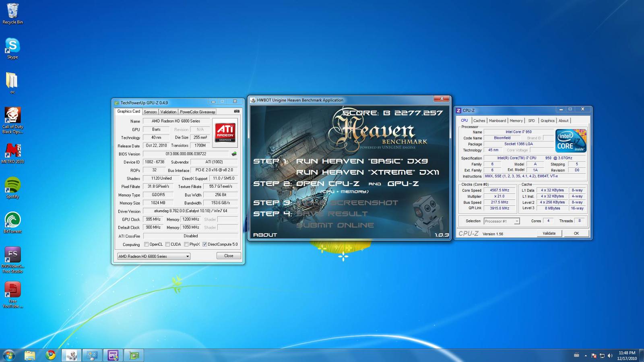Select DVDVideoSoft Free Studio shortcut
The width and height of the screenshot is (644, 362).
click(x=12, y=260)
